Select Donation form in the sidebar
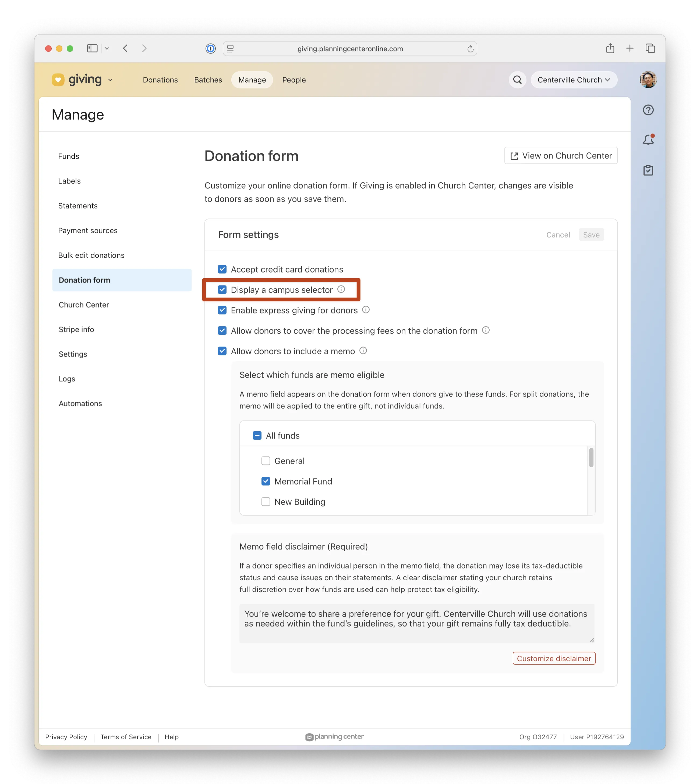700x784 pixels. pyautogui.click(x=122, y=280)
